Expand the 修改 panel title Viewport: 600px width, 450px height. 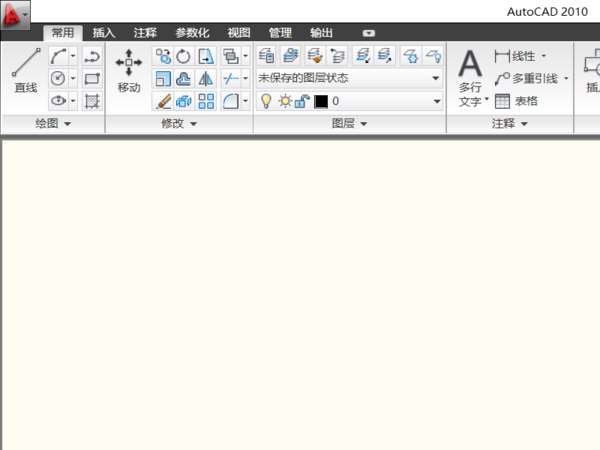179,124
